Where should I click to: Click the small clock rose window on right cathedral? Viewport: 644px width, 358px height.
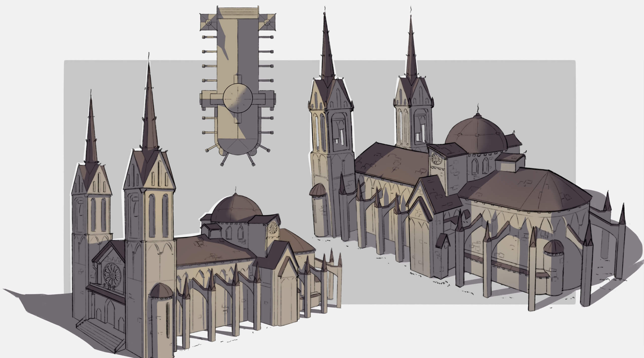click(x=436, y=158)
